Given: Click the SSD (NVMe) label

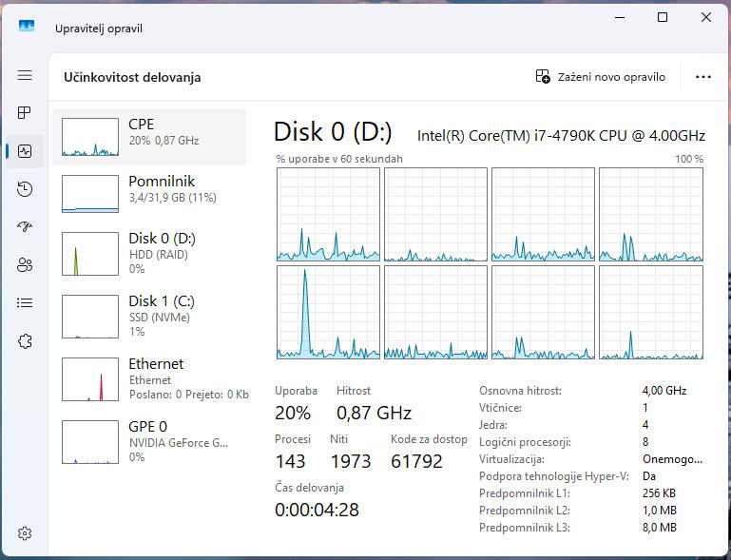Looking at the screenshot, I should coord(160,318).
